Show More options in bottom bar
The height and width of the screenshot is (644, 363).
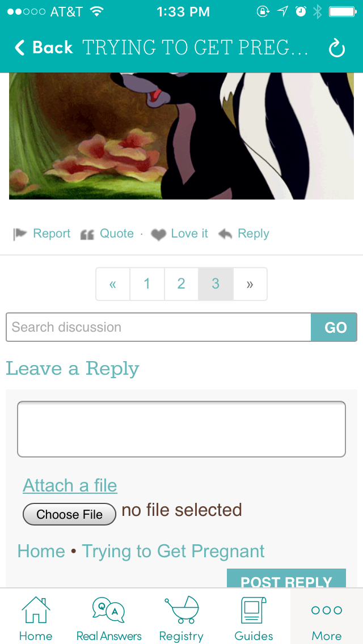(x=326, y=618)
